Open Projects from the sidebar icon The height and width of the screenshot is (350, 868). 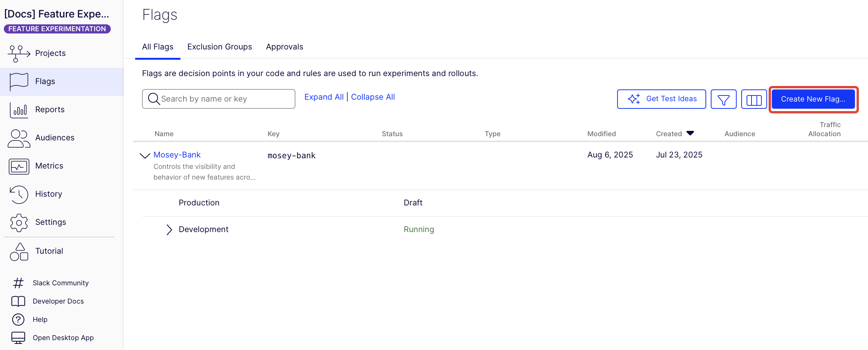point(18,53)
